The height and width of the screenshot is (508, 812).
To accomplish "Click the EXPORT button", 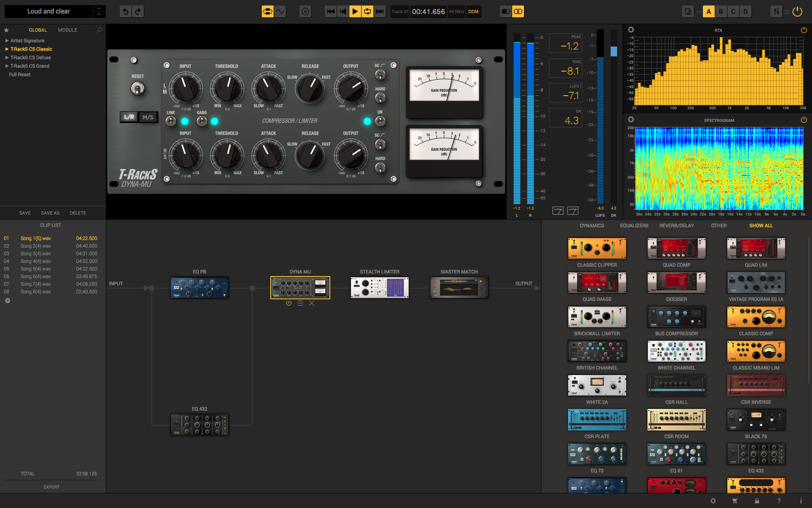I will (x=51, y=486).
